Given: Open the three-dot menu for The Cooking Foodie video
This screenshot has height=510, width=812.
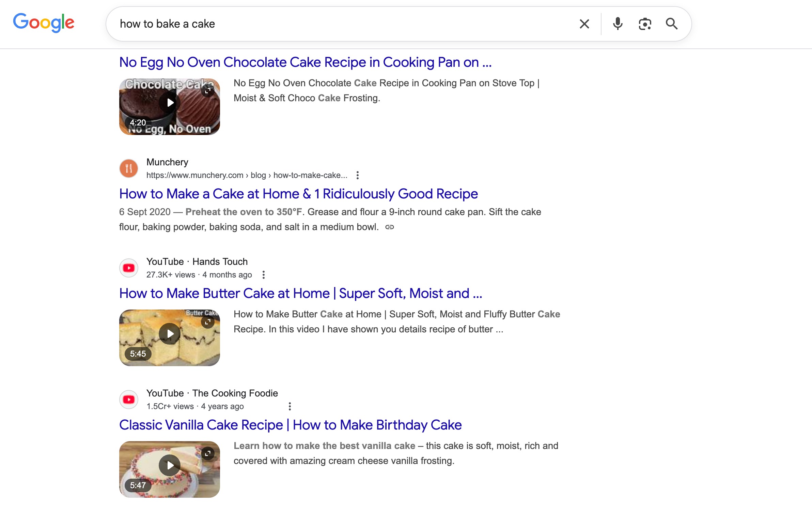Looking at the screenshot, I should pyautogui.click(x=290, y=406).
